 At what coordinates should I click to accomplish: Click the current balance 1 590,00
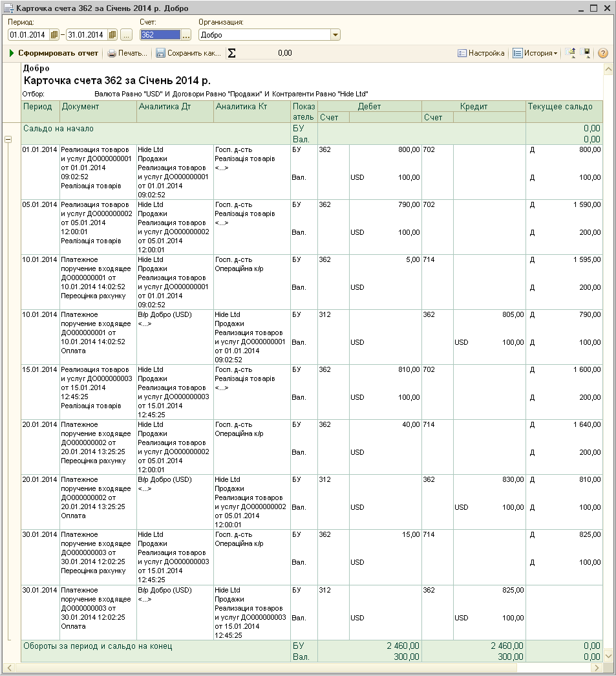coord(587,204)
